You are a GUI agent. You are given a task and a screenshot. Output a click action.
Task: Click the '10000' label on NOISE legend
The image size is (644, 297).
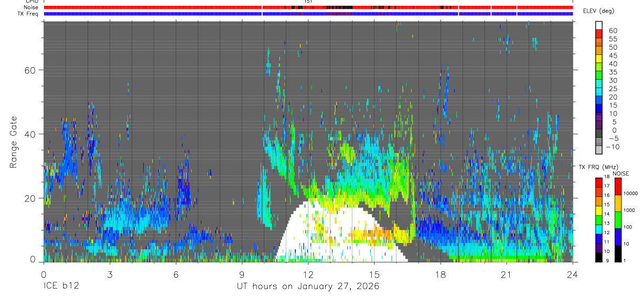pyautogui.click(x=630, y=193)
